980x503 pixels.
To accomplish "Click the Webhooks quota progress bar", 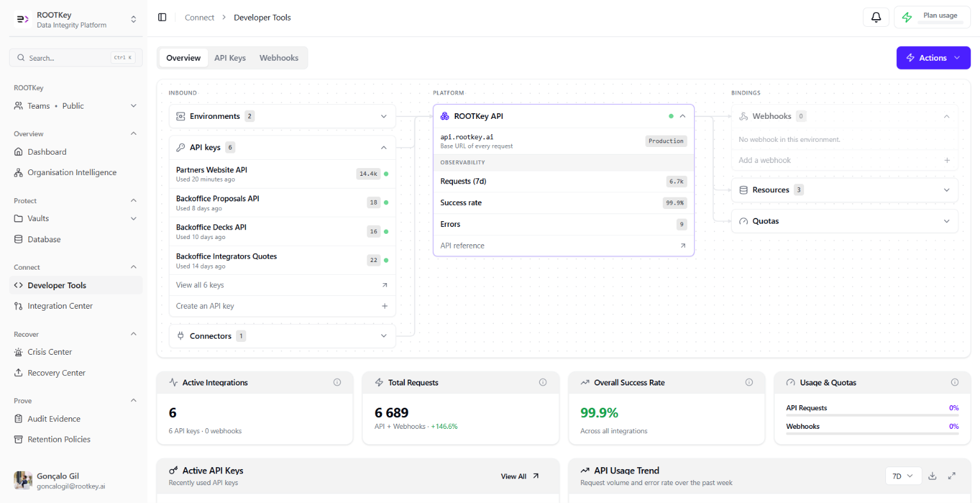I will point(872,434).
